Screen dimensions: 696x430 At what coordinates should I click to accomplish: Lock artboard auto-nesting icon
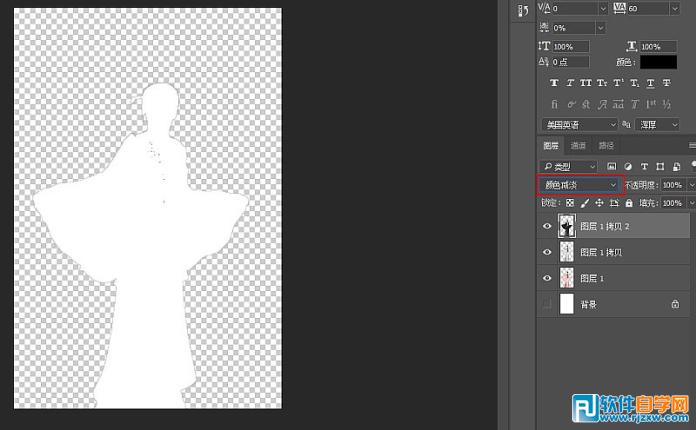(x=614, y=203)
